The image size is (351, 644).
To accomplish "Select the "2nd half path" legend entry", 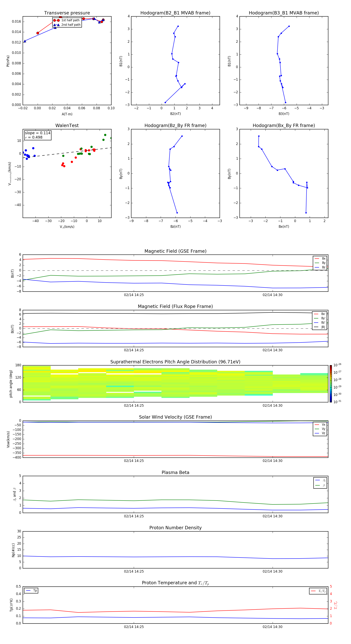I will [x=67, y=25].
